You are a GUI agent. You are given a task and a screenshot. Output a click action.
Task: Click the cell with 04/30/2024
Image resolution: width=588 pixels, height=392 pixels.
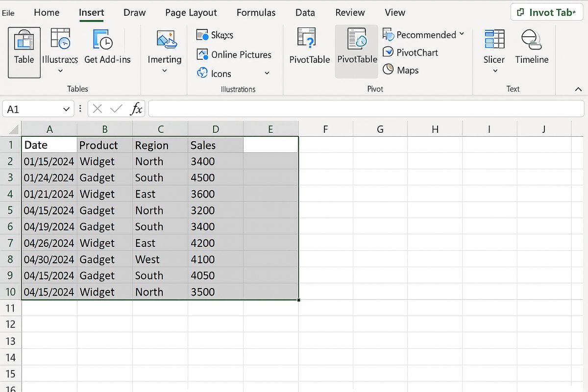tap(49, 259)
